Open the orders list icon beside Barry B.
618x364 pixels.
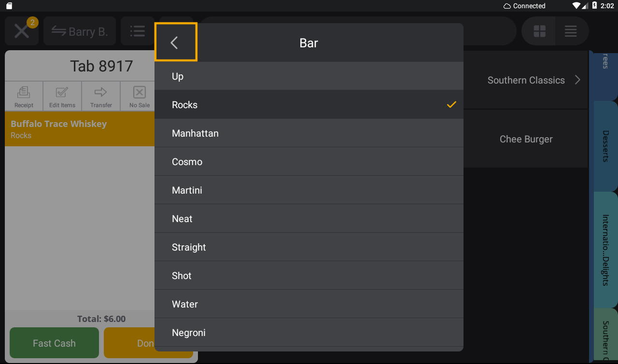coord(138,31)
